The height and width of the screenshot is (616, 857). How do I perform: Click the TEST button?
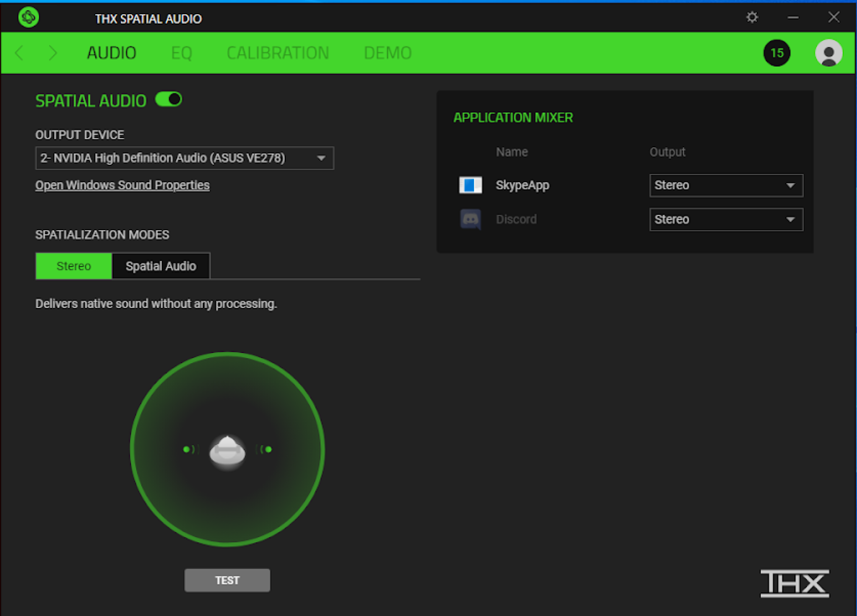tap(227, 580)
